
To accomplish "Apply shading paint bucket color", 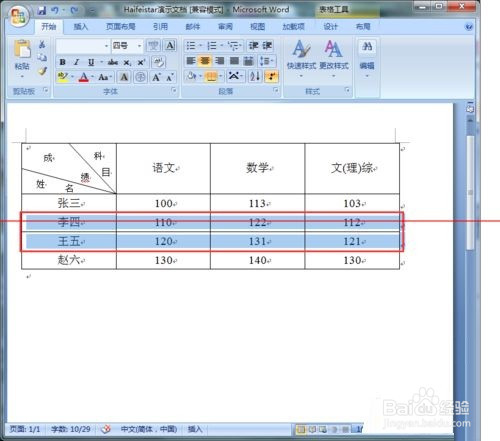I will pos(191,76).
